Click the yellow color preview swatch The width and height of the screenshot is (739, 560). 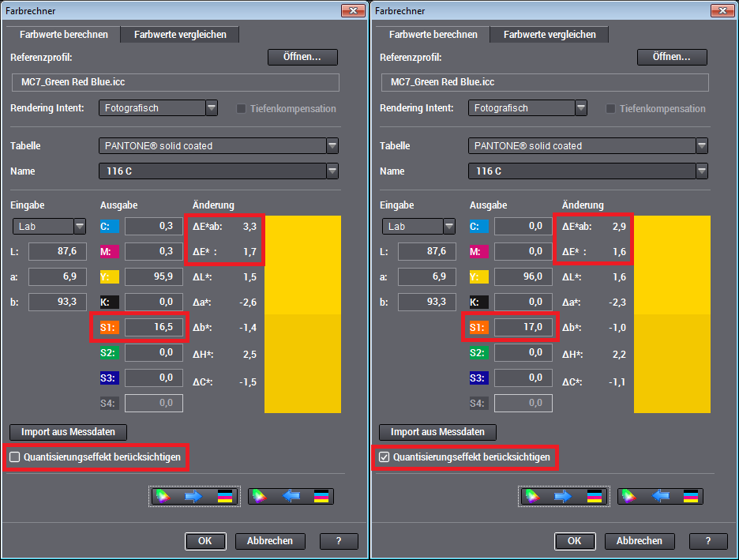pyautogui.click(x=302, y=312)
